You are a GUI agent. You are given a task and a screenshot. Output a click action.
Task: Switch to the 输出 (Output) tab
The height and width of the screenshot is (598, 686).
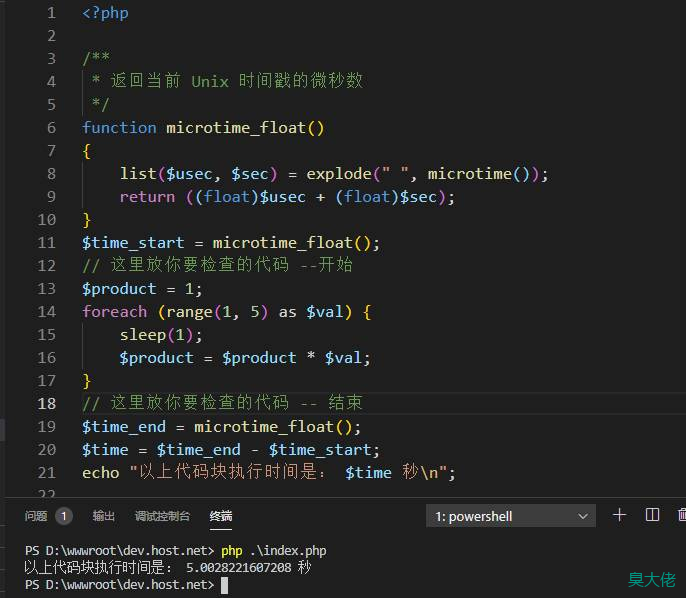(x=104, y=516)
